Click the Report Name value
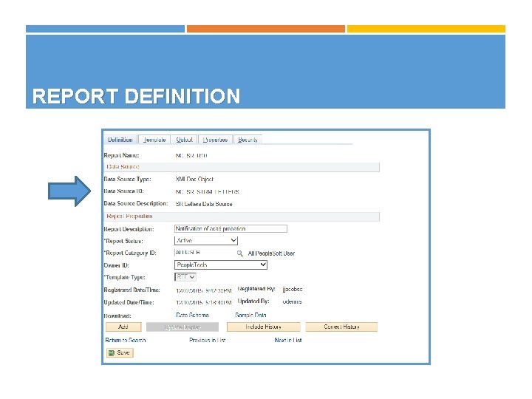This screenshot has height=399, width=532. [191, 156]
